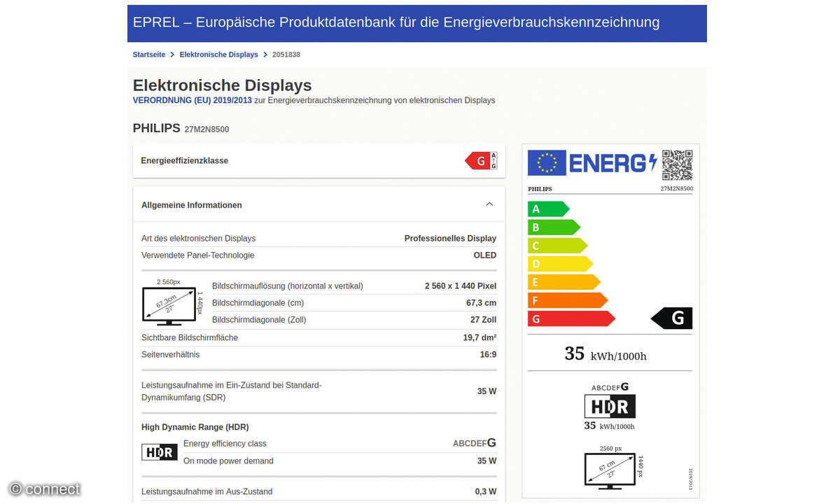Scan the QR code on the energy label
840x504 pixels.
(x=676, y=164)
